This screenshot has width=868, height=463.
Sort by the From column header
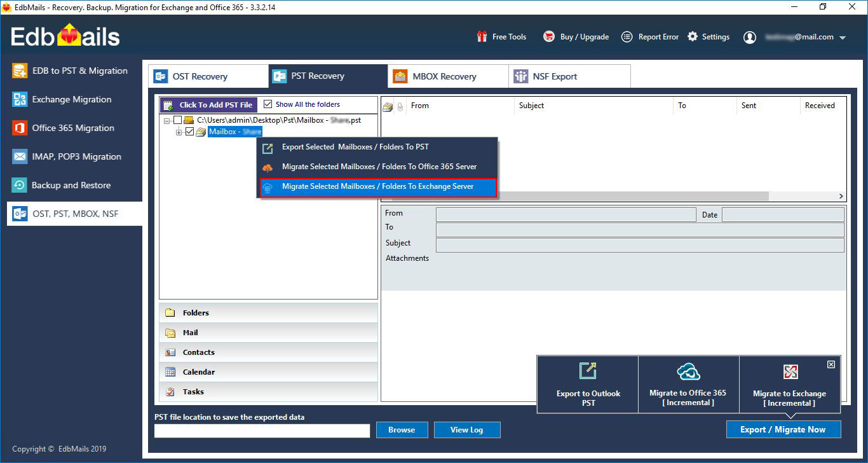(460, 106)
